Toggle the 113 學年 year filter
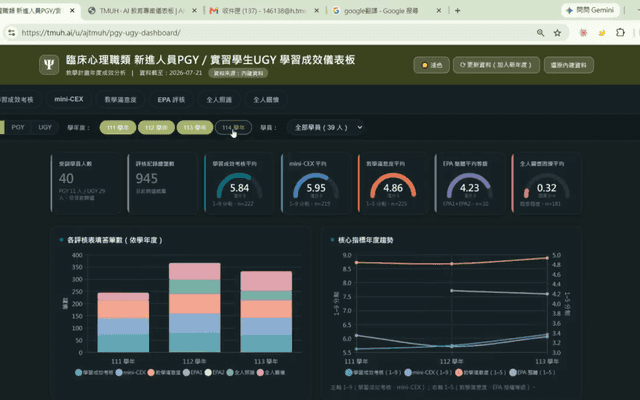The image size is (640, 400). (195, 127)
